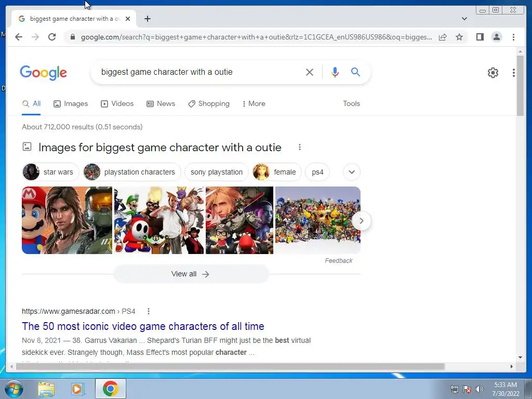Open the Chrome side panel
Screen dimensions: 532x399
tap(480, 37)
